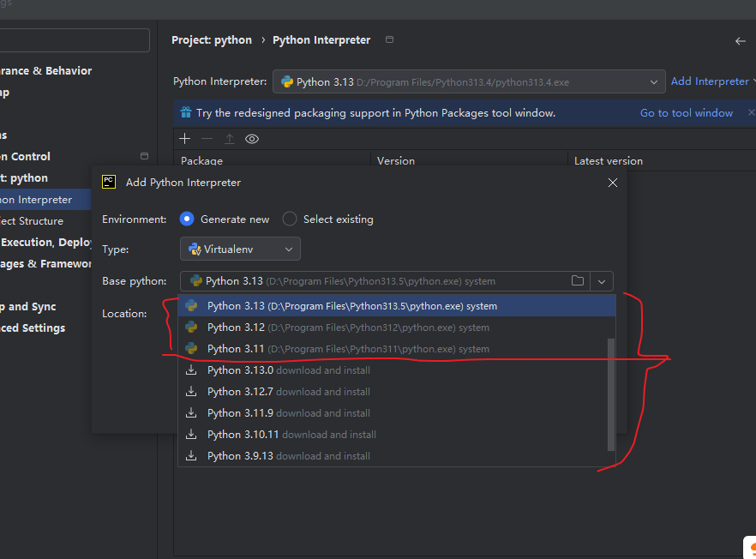Screen dimensions: 756x559
Task: Choose Python 3.9.13 download and install
Action: pyautogui.click(x=393, y=455)
